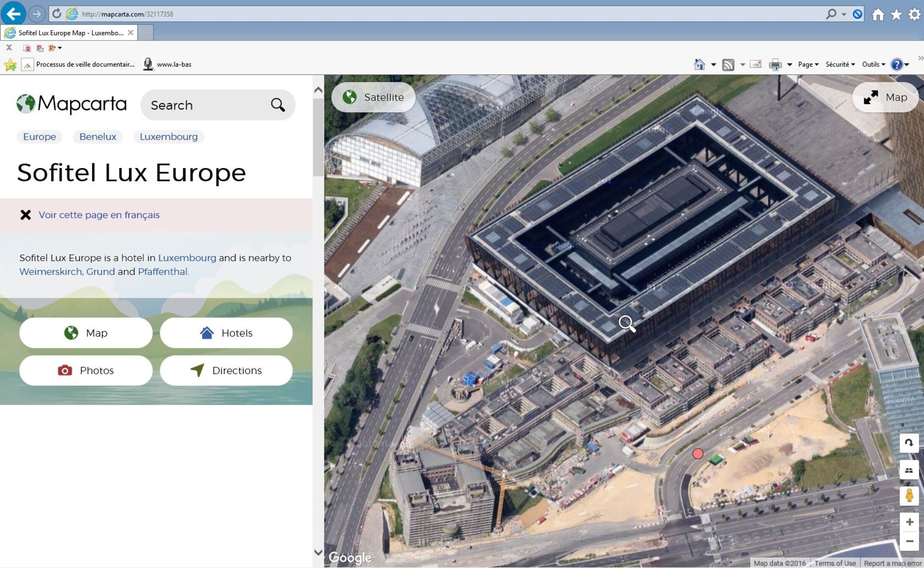This screenshot has height=568, width=924.
Task: Open the Luxembourg breadcrumb link
Action: [x=168, y=137]
